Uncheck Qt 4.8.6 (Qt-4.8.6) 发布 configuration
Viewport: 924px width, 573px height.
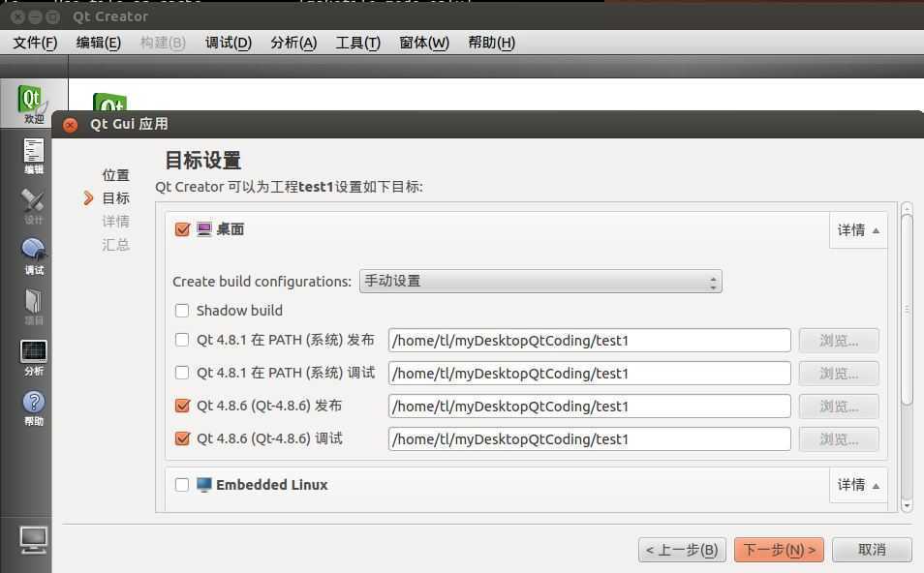click(183, 406)
